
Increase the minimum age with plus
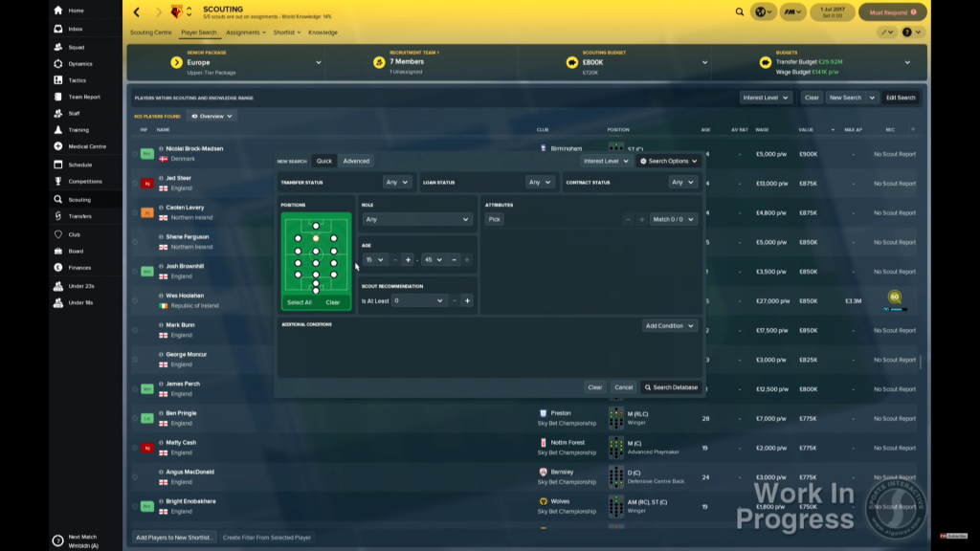coord(408,260)
